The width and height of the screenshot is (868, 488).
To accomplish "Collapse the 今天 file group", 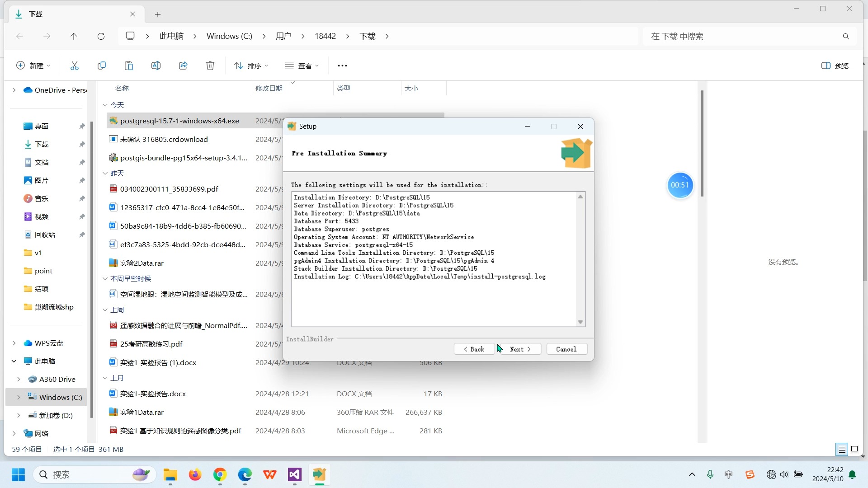I will coord(105,105).
